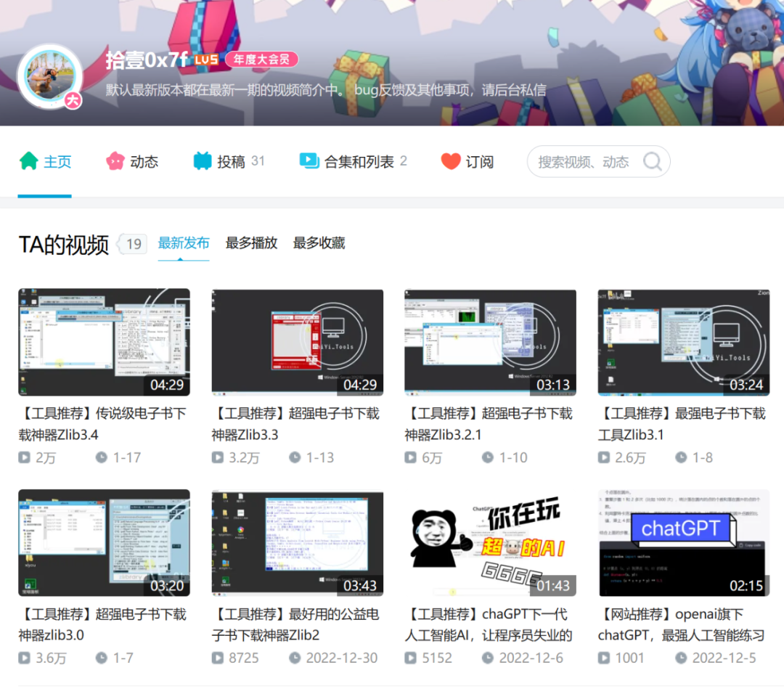
Task: Click the TA的视频 section heading
Action: [x=64, y=245]
